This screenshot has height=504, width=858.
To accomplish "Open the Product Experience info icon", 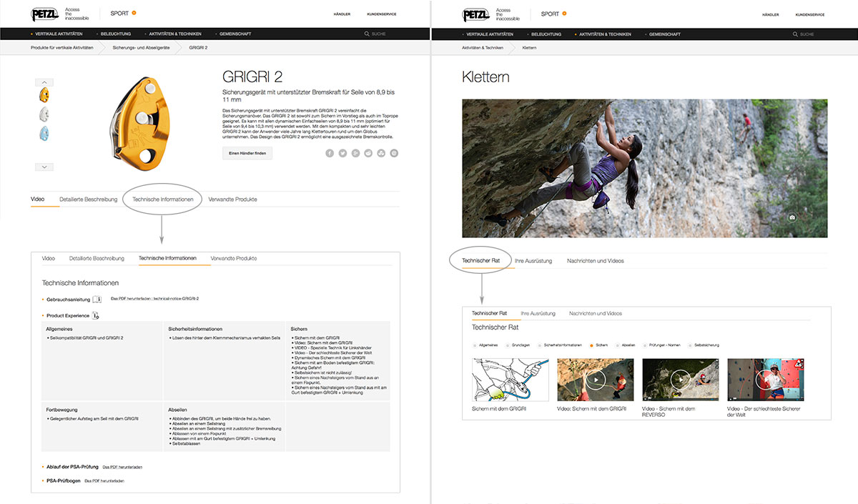I will (97, 315).
